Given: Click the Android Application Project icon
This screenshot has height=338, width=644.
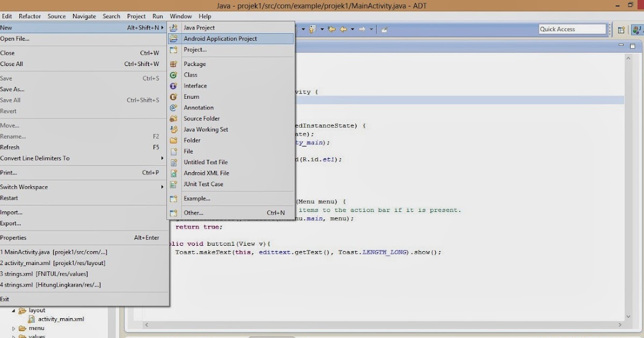Looking at the screenshot, I should pos(173,39).
